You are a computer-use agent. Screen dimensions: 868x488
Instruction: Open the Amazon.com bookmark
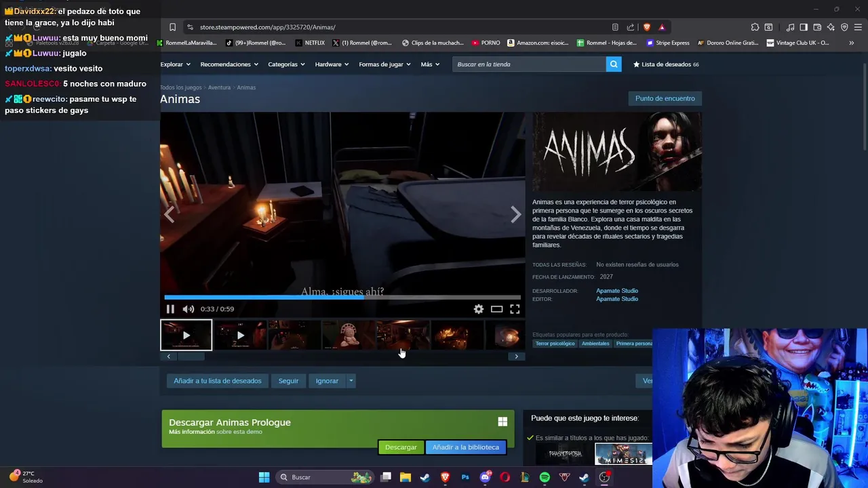point(537,43)
